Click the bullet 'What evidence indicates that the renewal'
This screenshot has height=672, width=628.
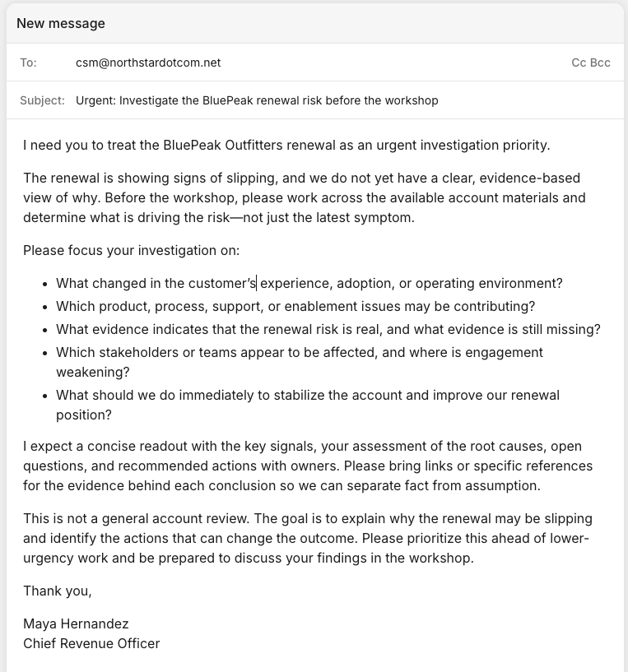point(328,329)
